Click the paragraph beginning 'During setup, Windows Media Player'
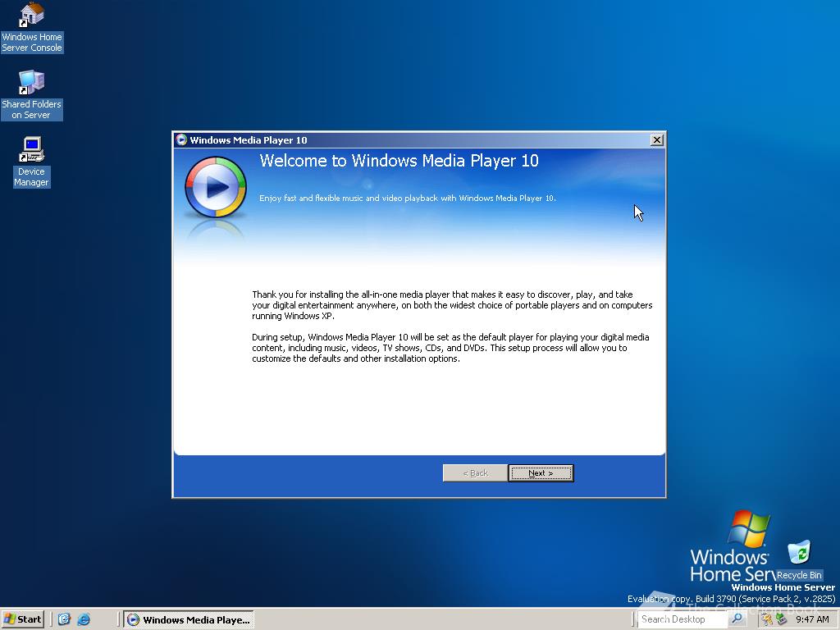The height and width of the screenshot is (630, 840). (450, 348)
